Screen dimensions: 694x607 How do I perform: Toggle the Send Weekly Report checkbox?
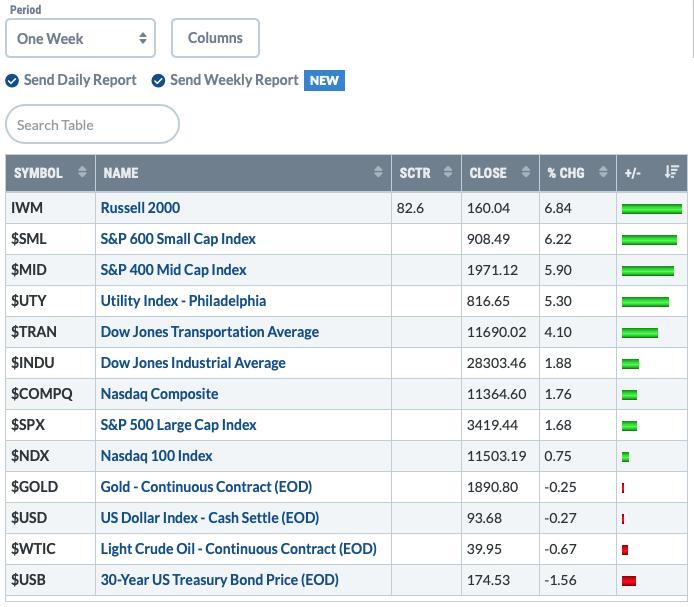tap(158, 81)
